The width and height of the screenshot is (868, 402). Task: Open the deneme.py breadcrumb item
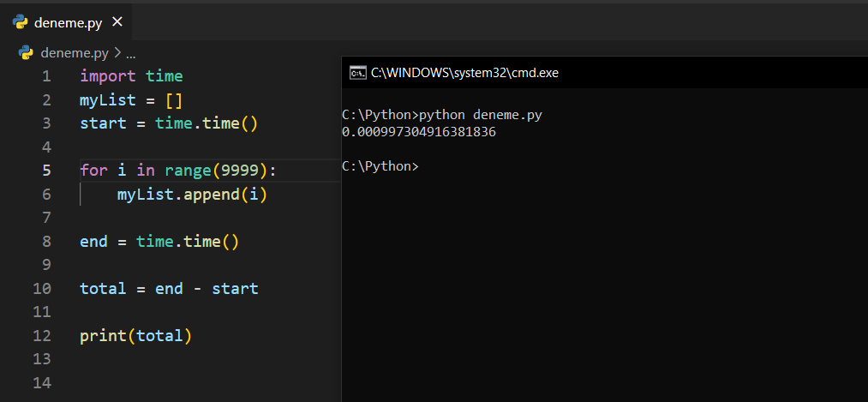[74, 52]
